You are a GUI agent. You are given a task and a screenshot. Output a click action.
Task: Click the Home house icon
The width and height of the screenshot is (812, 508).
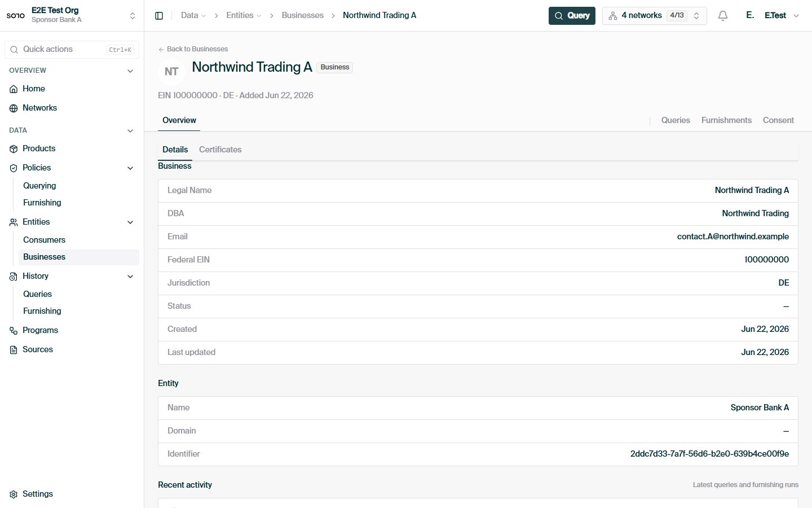(x=14, y=89)
